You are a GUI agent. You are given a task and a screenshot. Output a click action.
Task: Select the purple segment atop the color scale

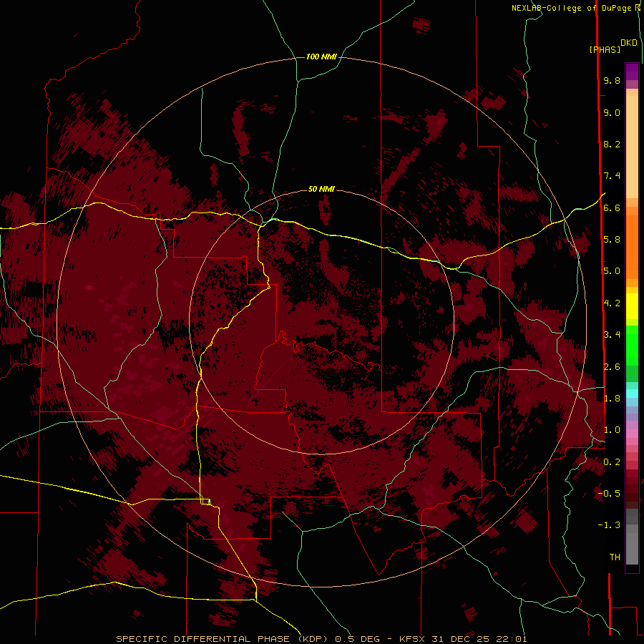tap(632, 72)
